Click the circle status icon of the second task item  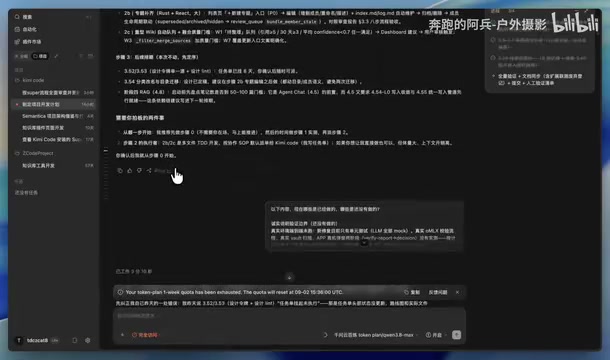coord(493,58)
